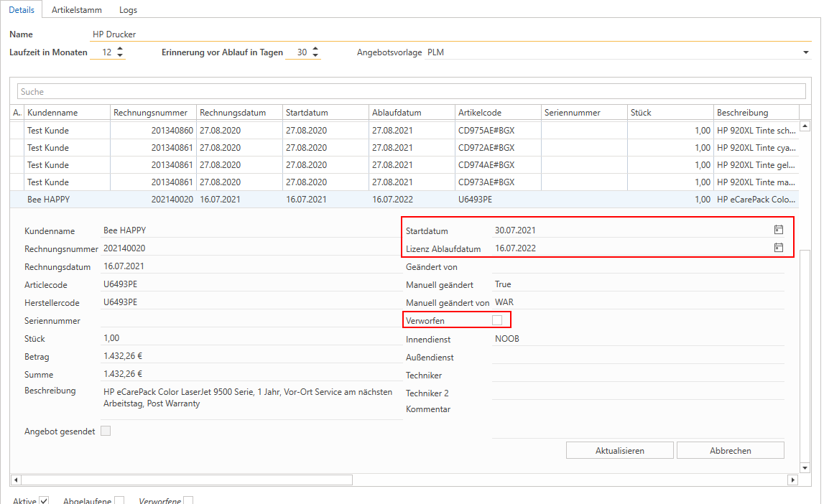Viewport: 824px width, 504px height.
Task: Tick the Angebot gesendet checkbox
Action: pos(106,431)
